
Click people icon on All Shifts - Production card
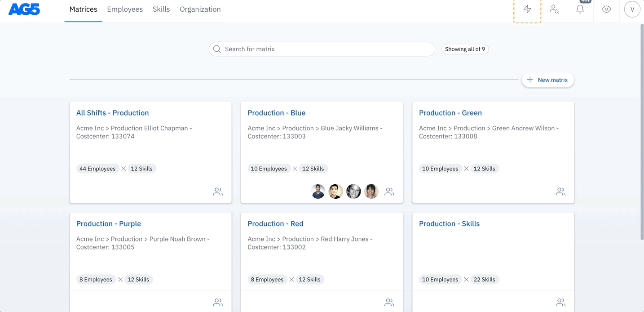(218, 192)
